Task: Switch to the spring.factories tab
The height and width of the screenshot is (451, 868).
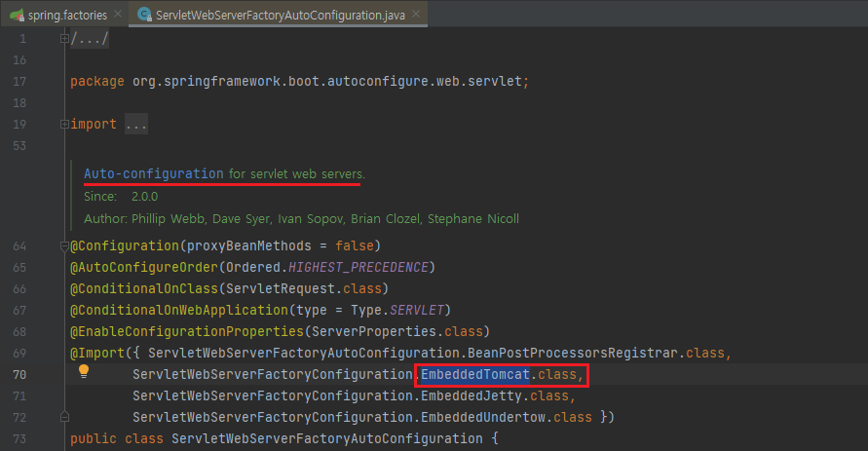Action: (67, 15)
